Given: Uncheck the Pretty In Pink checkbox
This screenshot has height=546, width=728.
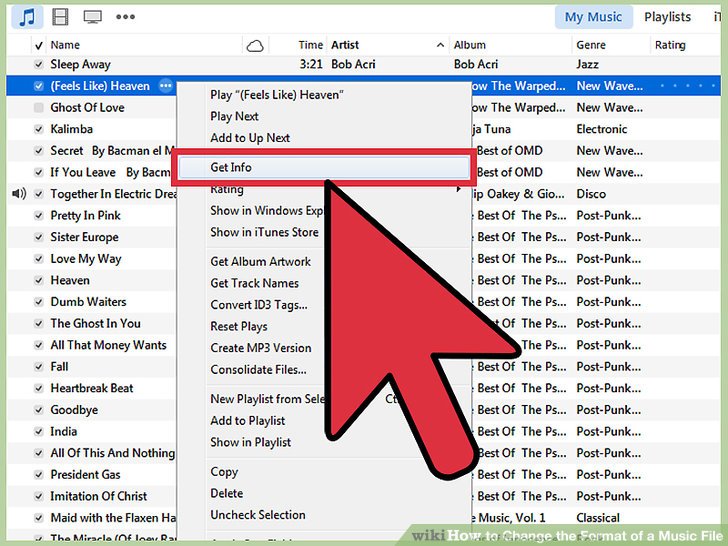Looking at the screenshot, I should click(39, 215).
